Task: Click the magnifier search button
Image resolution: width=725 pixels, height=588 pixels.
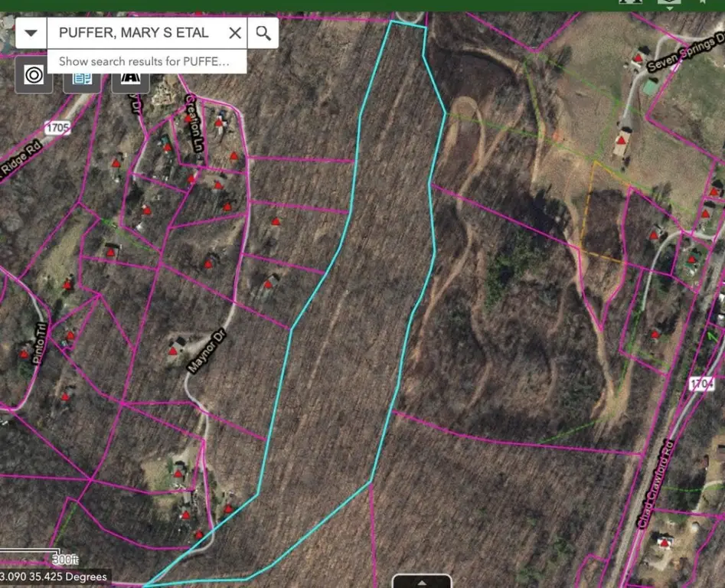Action: 263,33
